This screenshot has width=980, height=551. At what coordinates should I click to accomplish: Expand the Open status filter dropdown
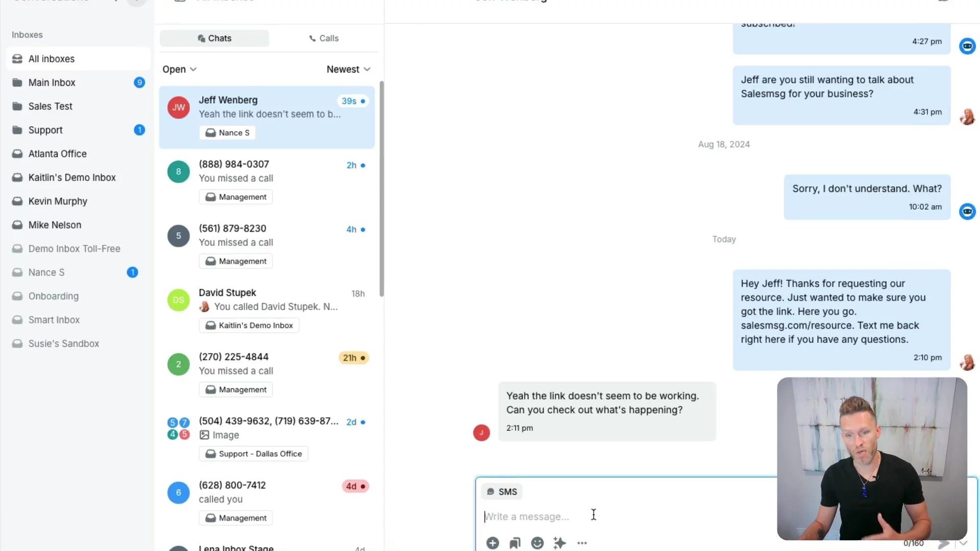180,69
